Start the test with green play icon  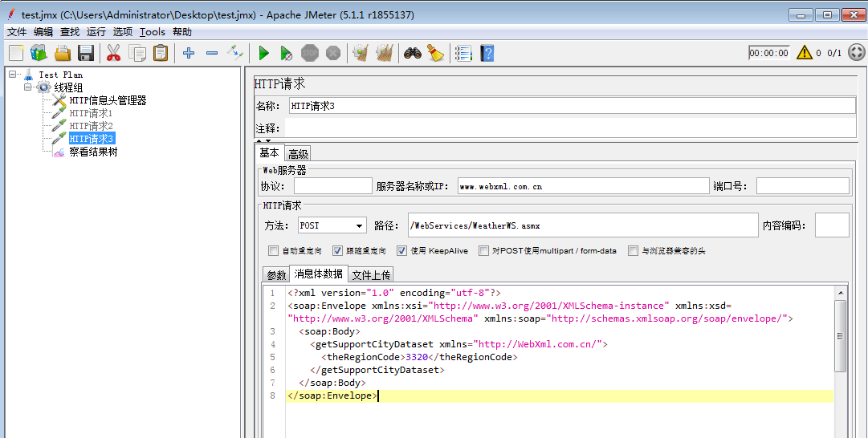point(264,53)
